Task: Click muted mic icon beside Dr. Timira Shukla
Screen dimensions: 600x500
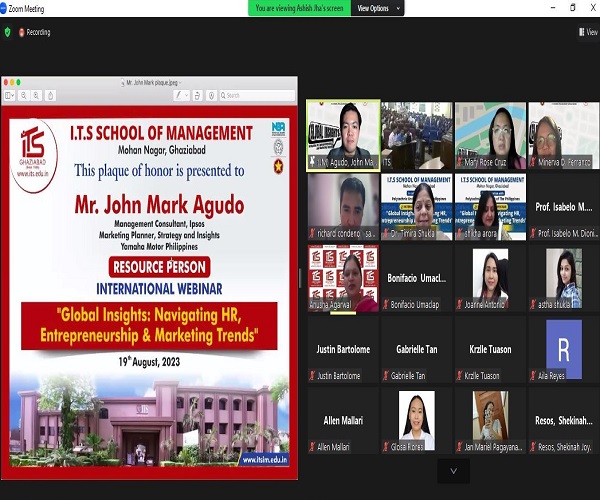Action: pyautogui.click(x=386, y=233)
